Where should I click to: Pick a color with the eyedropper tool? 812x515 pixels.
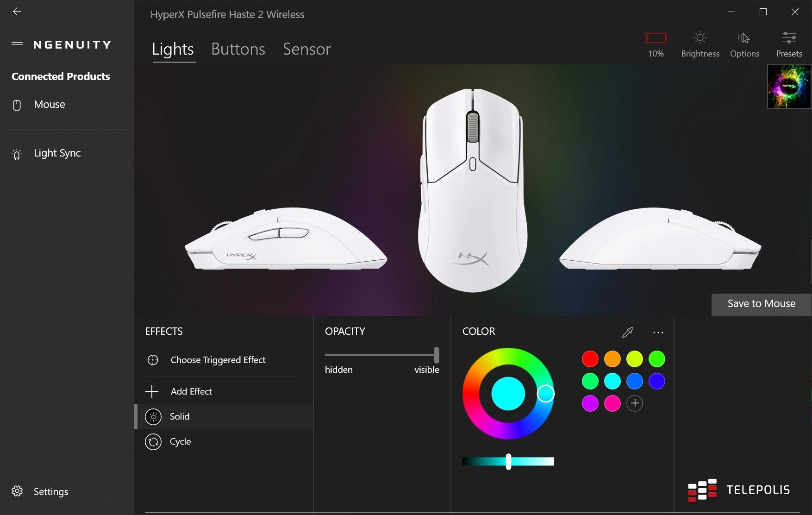(628, 332)
